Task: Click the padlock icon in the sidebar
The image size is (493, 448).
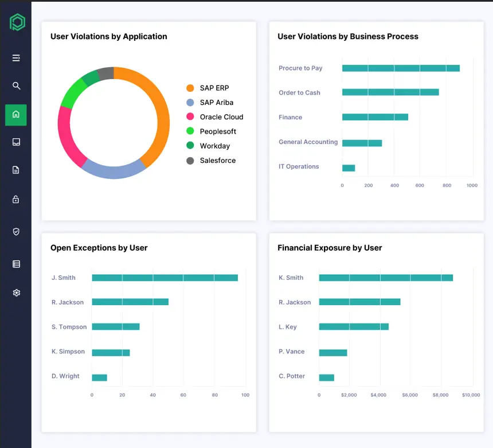Action: (16, 200)
